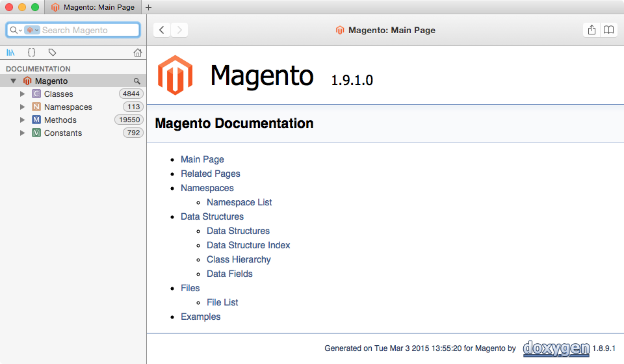
Task: Expand the Constants tree item
Action: pos(22,133)
